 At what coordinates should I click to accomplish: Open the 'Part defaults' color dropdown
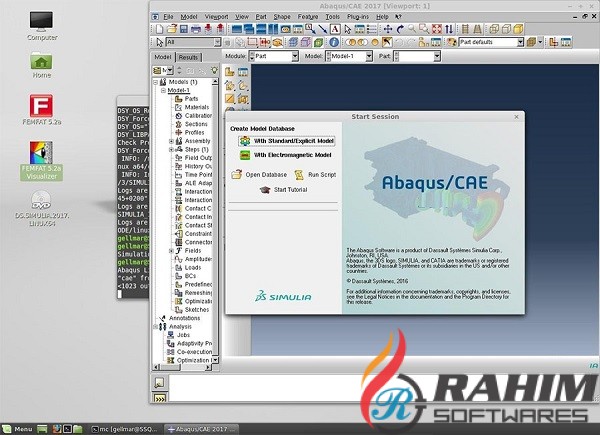pos(491,42)
